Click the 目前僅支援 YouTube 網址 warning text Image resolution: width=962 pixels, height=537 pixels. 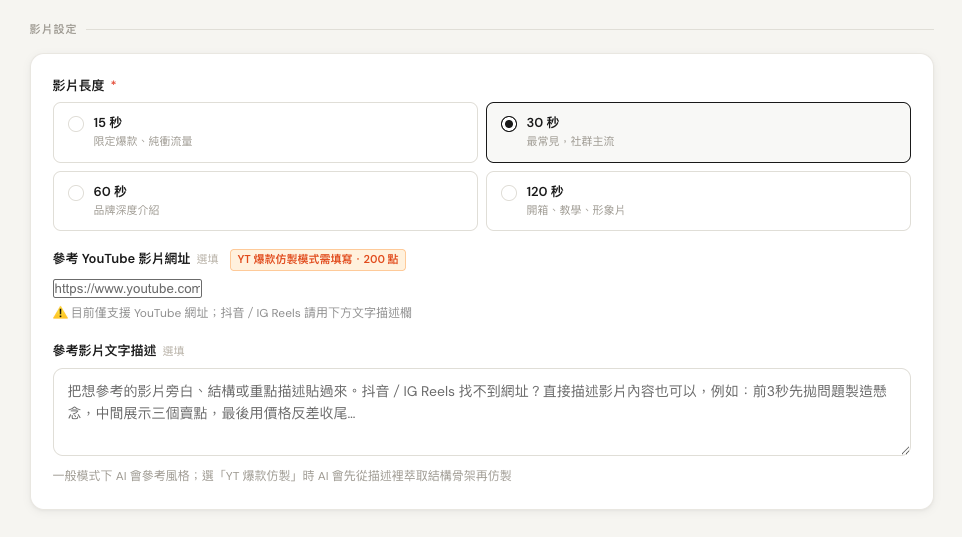pos(241,313)
